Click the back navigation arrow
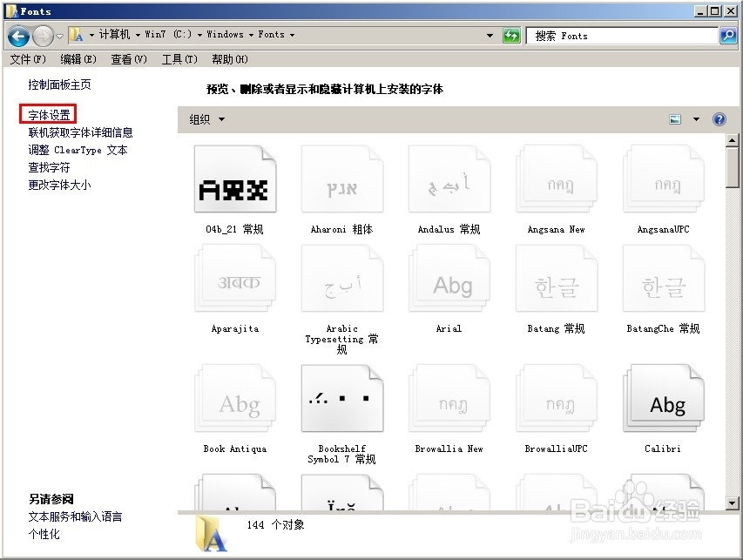The height and width of the screenshot is (560, 743). pyautogui.click(x=17, y=35)
